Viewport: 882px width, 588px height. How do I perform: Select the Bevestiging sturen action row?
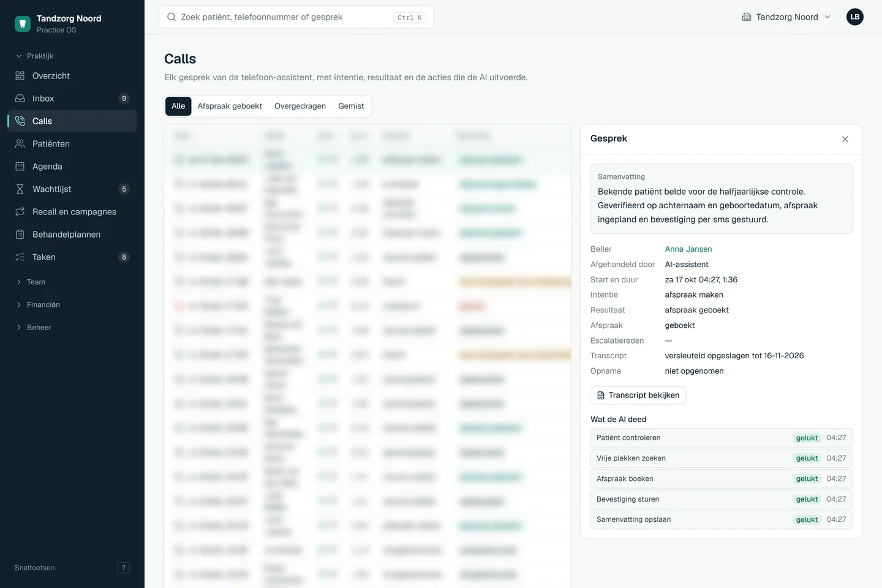click(x=722, y=499)
